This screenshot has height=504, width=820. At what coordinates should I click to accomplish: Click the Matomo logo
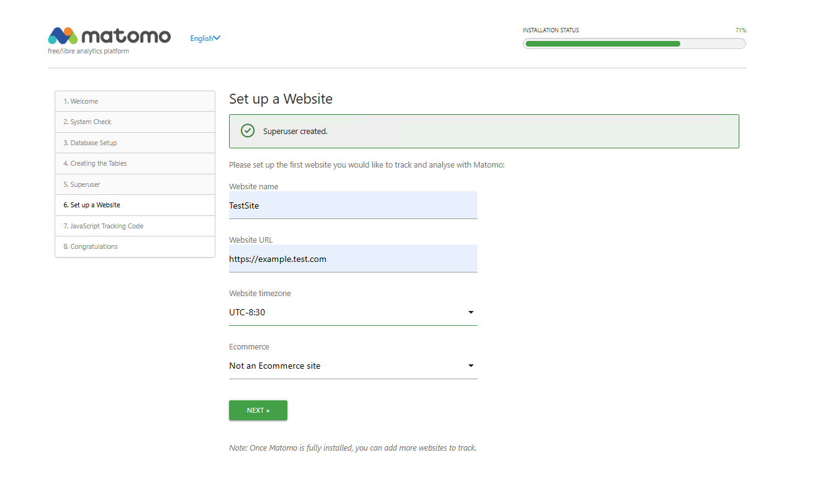(109, 36)
